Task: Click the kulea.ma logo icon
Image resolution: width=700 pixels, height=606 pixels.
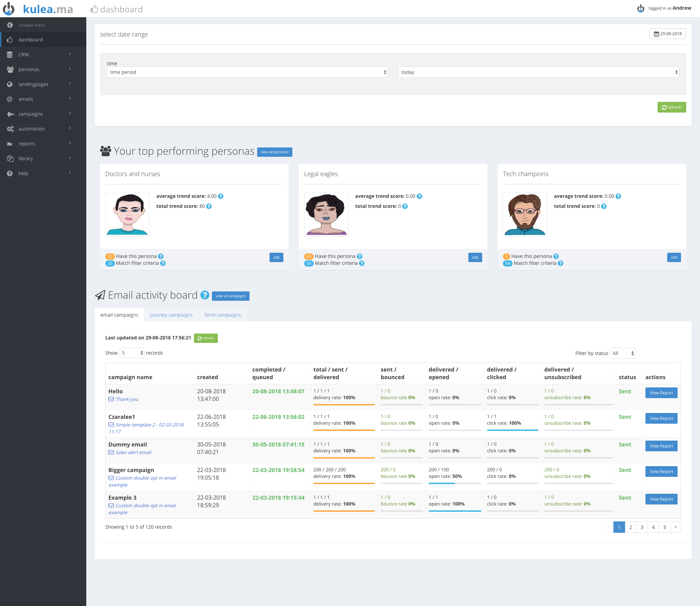Action: [x=9, y=9]
